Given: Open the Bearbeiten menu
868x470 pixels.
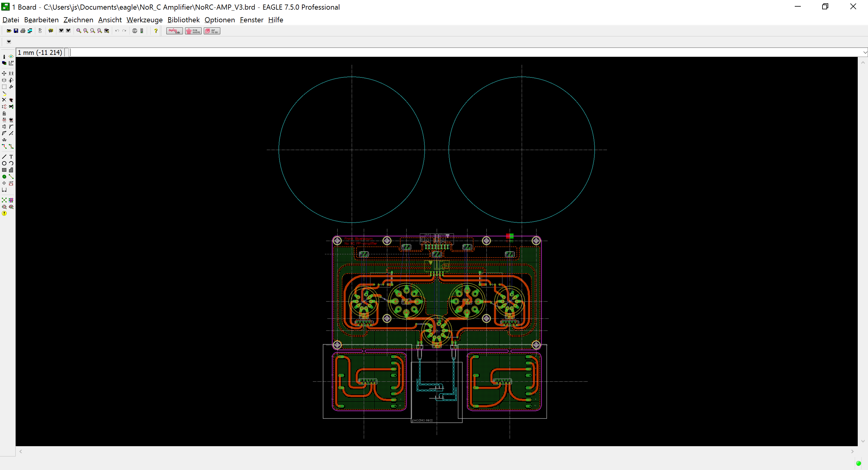Looking at the screenshot, I should pos(42,20).
